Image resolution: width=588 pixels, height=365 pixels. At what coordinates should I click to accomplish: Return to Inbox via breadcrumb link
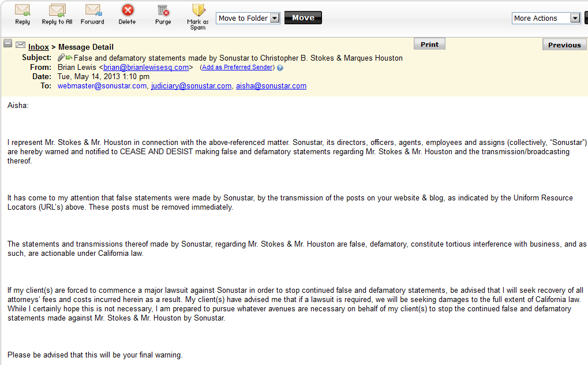(x=39, y=47)
